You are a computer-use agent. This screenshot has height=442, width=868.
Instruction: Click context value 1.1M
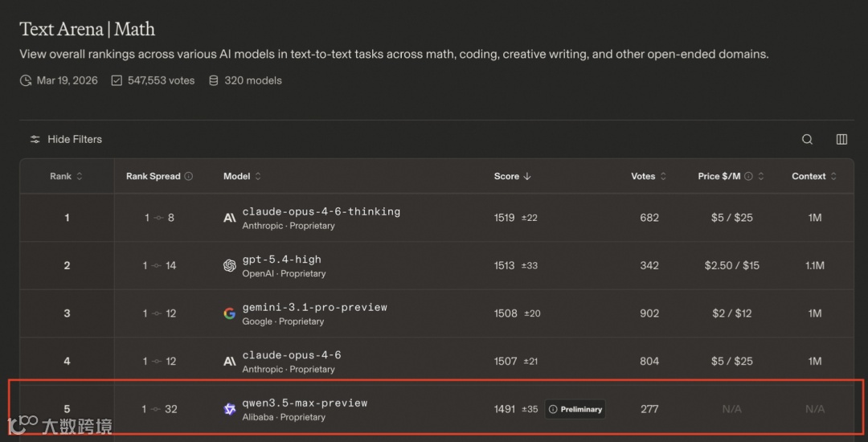click(815, 265)
